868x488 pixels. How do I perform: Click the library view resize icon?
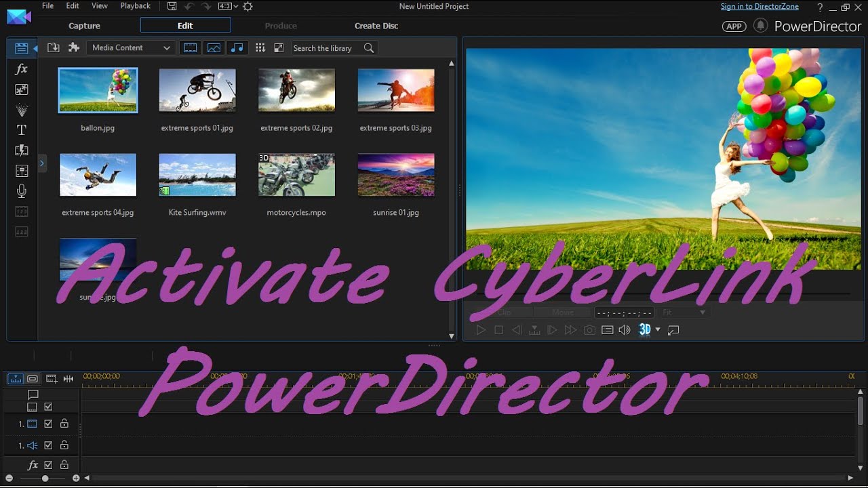pos(279,48)
